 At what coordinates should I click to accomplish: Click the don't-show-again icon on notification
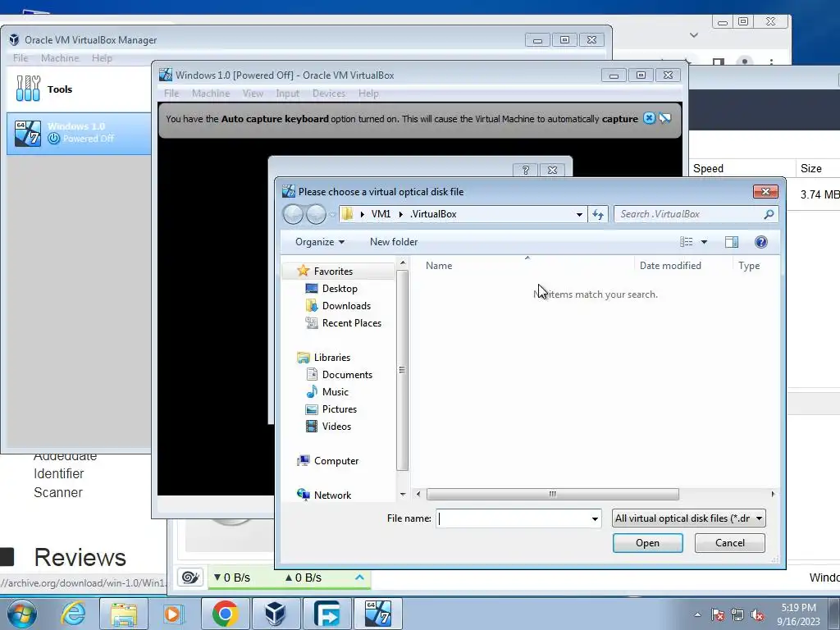[x=665, y=118]
